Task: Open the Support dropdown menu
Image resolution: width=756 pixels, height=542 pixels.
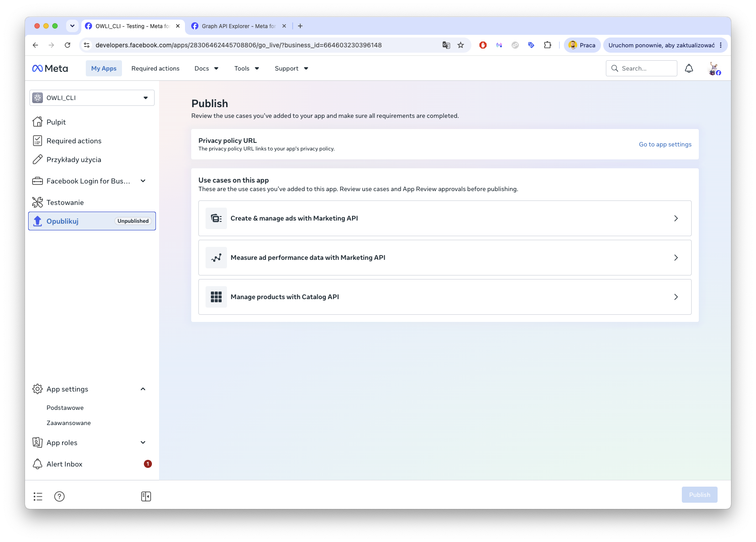Action: 291,68
